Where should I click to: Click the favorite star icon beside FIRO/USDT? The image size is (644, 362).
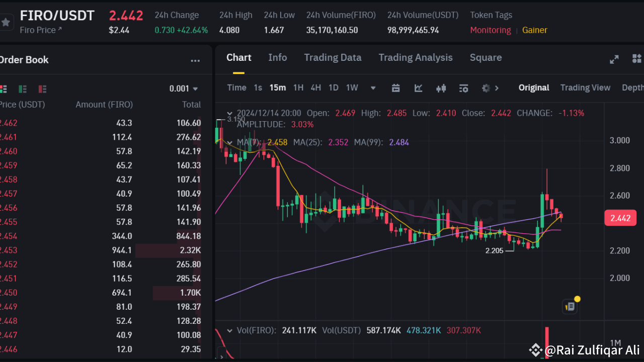click(x=5, y=22)
